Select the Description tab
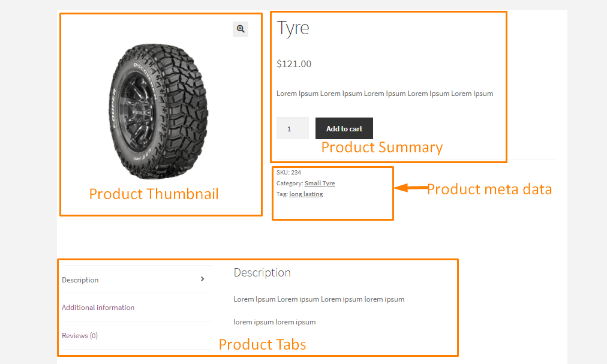 [x=80, y=280]
